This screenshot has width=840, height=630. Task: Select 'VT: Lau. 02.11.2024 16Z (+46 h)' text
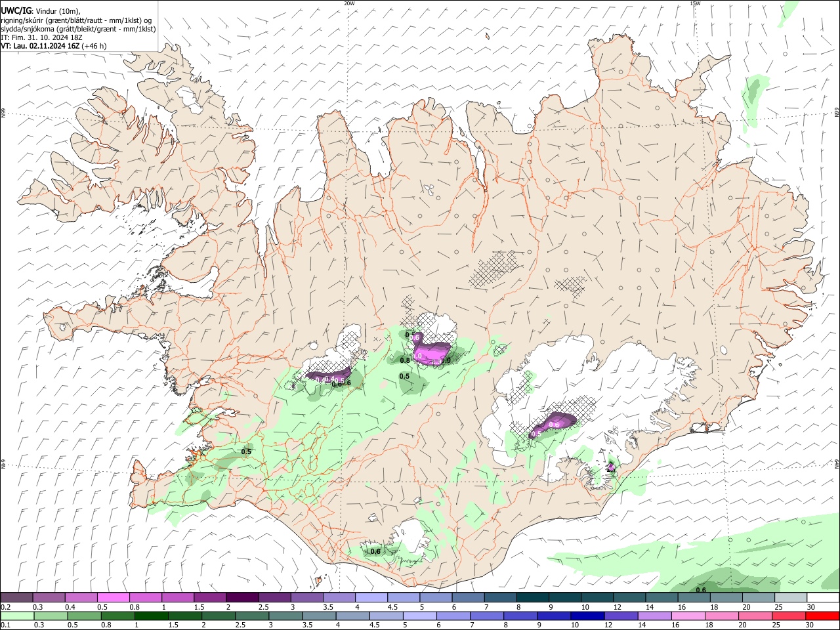tap(54, 46)
